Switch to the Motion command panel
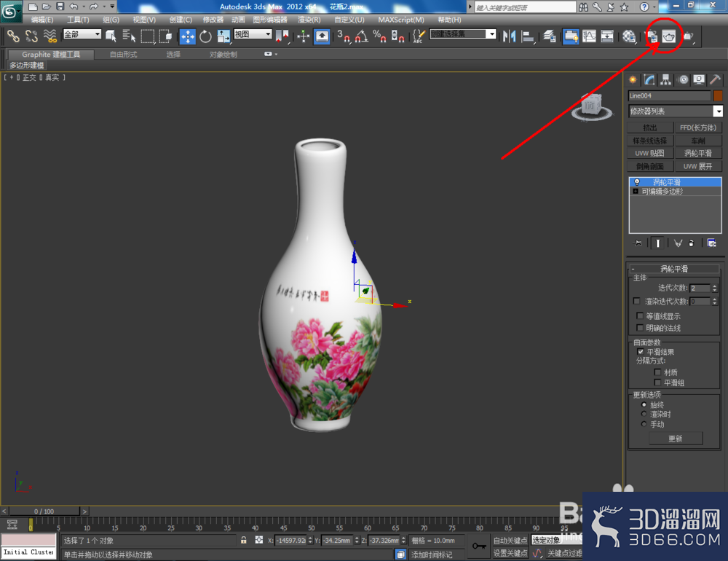This screenshot has width=728, height=561. point(683,80)
